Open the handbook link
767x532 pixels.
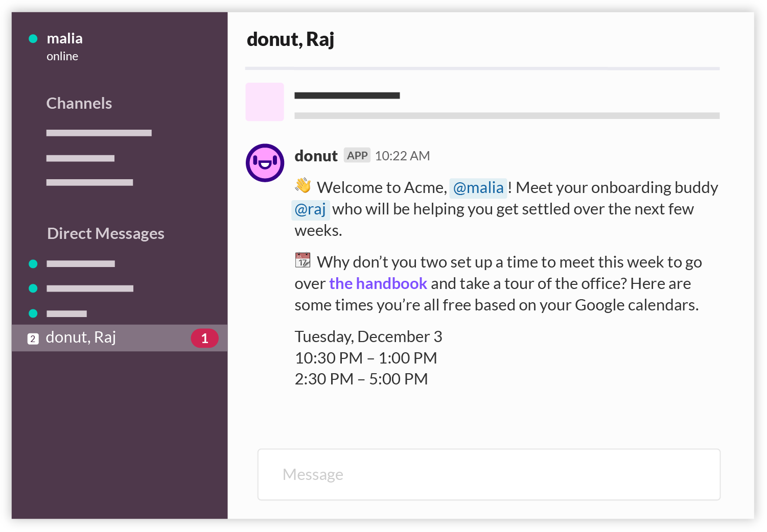coord(378,283)
